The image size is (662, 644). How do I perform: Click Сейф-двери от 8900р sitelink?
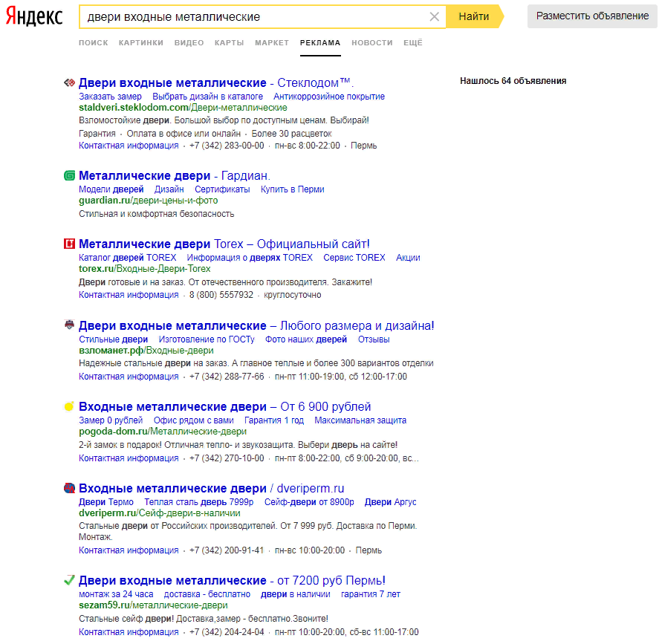click(x=309, y=502)
